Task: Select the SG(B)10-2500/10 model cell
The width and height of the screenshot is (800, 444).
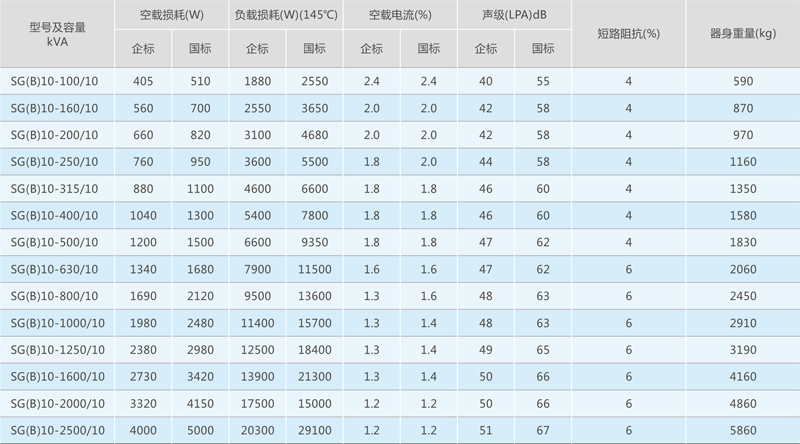Action: click(57, 429)
